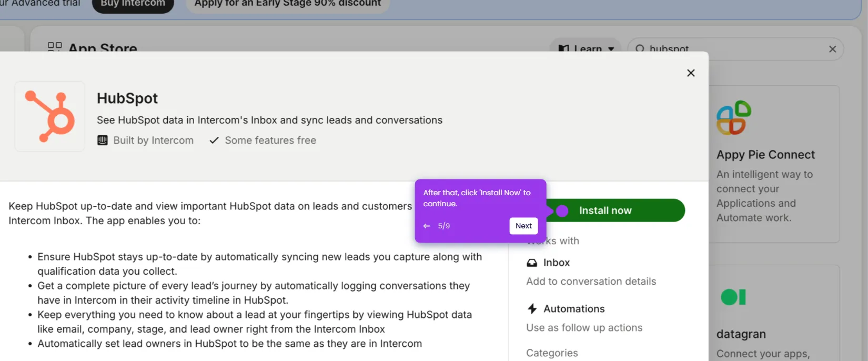This screenshot has width=868, height=361.
Task: Click the datagran app title
Action: coord(741,334)
